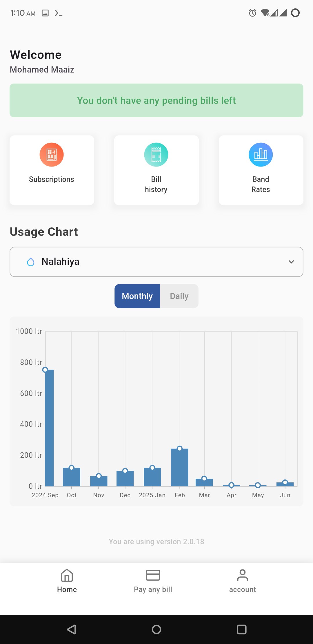Open the account person icon
The width and height of the screenshot is (313, 644).
tap(242, 575)
